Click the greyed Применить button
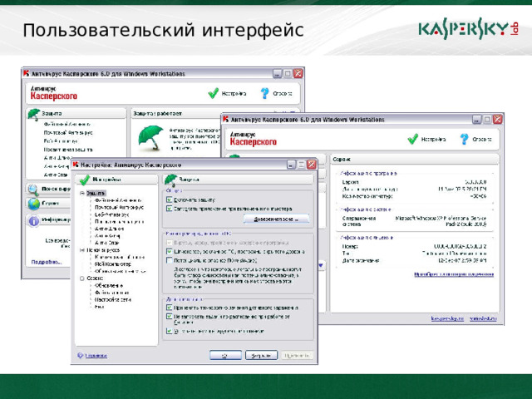 click(x=297, y=355)
